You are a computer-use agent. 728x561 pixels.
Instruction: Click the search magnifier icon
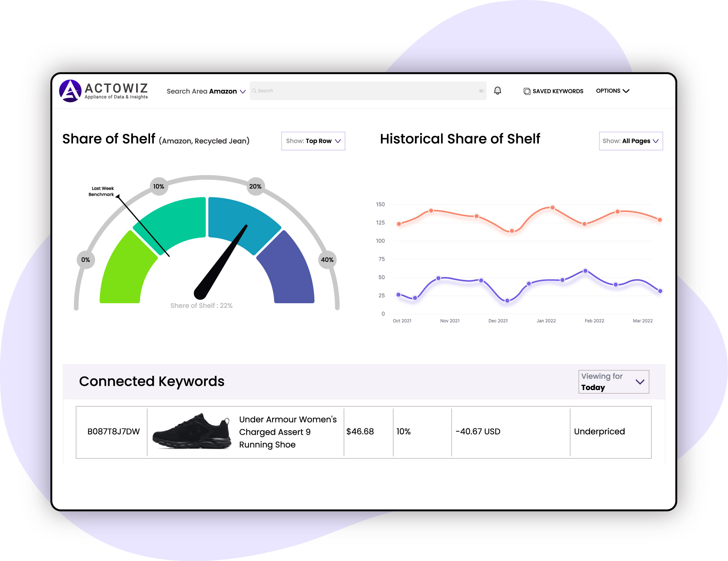pos(254,91)
